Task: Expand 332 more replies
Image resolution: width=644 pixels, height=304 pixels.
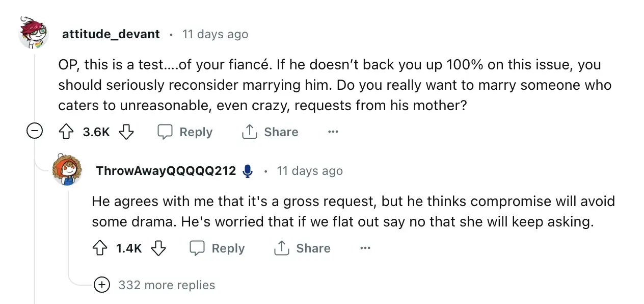Action: pos(102,285)
